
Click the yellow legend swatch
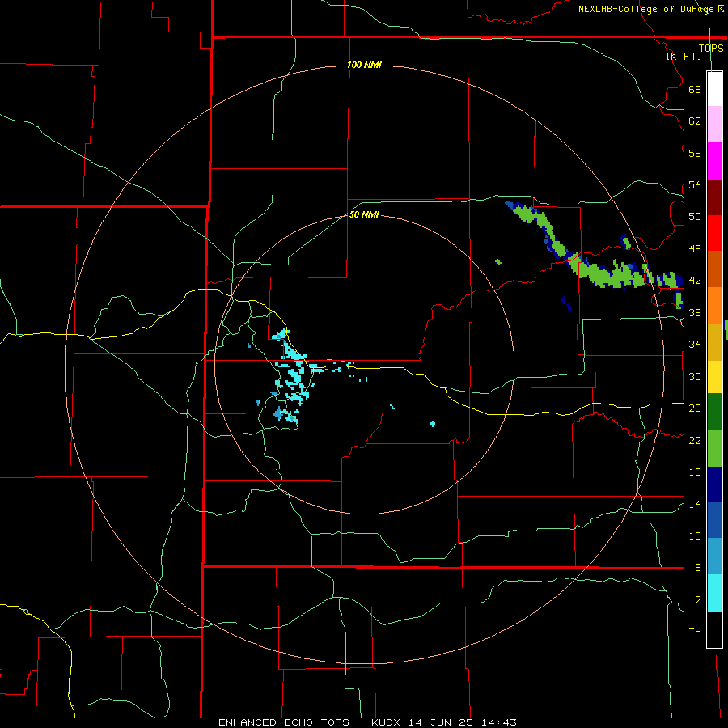coord(714,376)
